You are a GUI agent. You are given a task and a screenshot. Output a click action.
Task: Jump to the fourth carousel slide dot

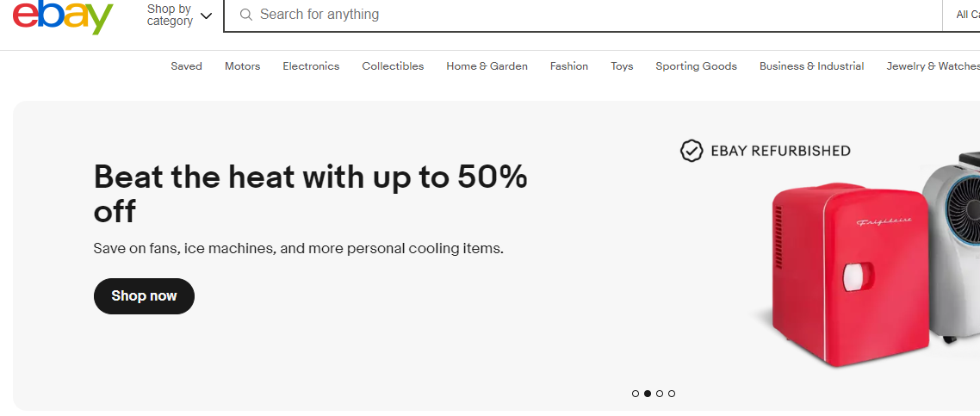pos(672,394)
